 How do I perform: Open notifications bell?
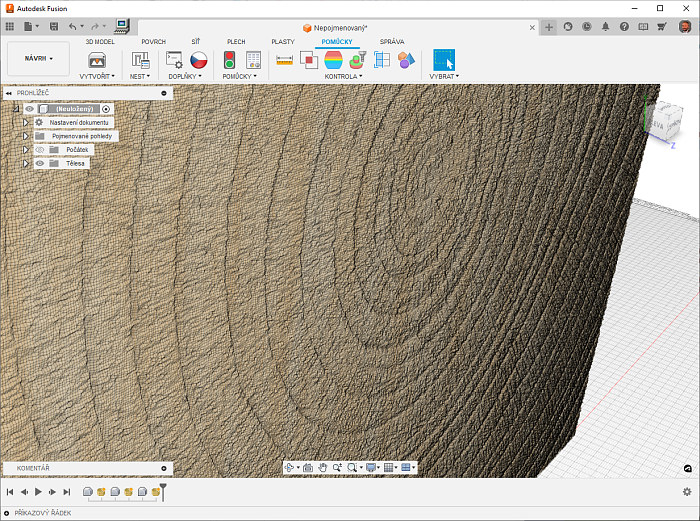pyautogui.click(x=605, y=27)
